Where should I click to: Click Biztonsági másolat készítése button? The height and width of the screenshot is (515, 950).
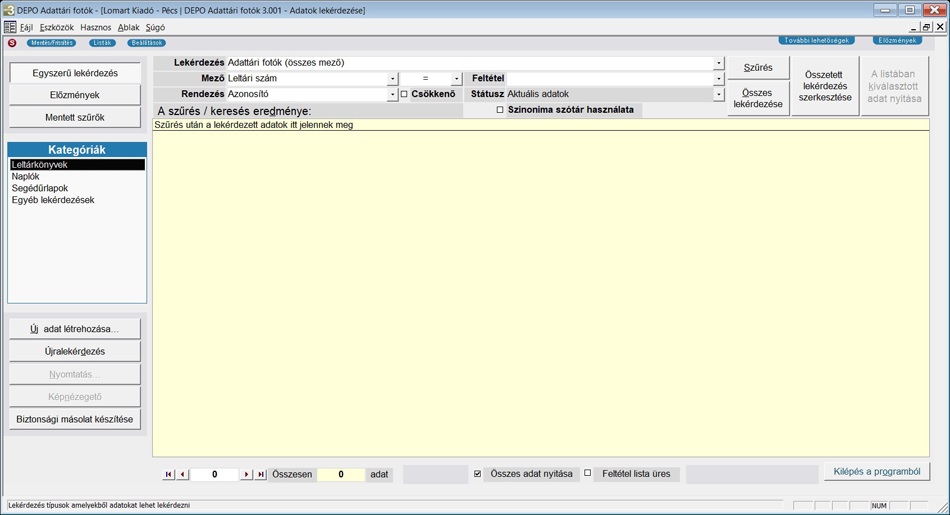click(75, 420)
